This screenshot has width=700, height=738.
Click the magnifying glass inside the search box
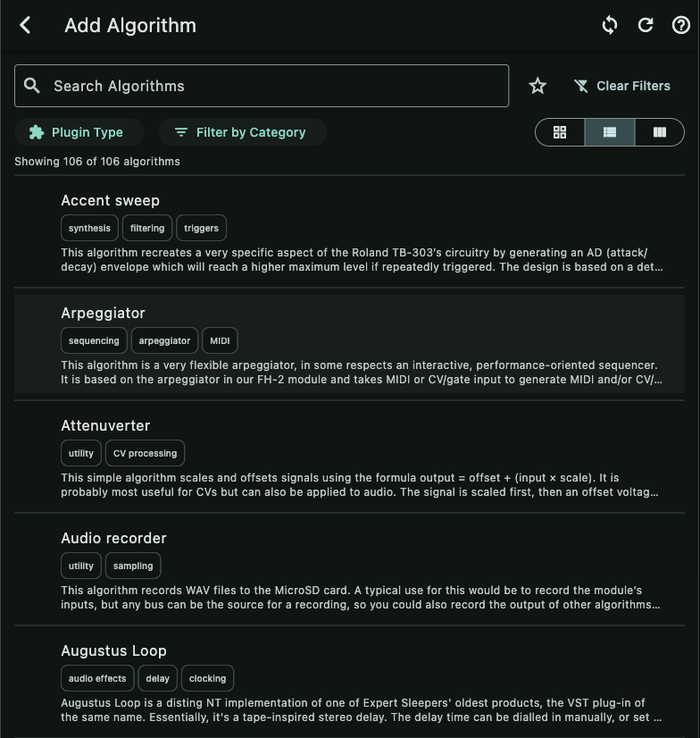pyautogui.click(x=32, y=85)
